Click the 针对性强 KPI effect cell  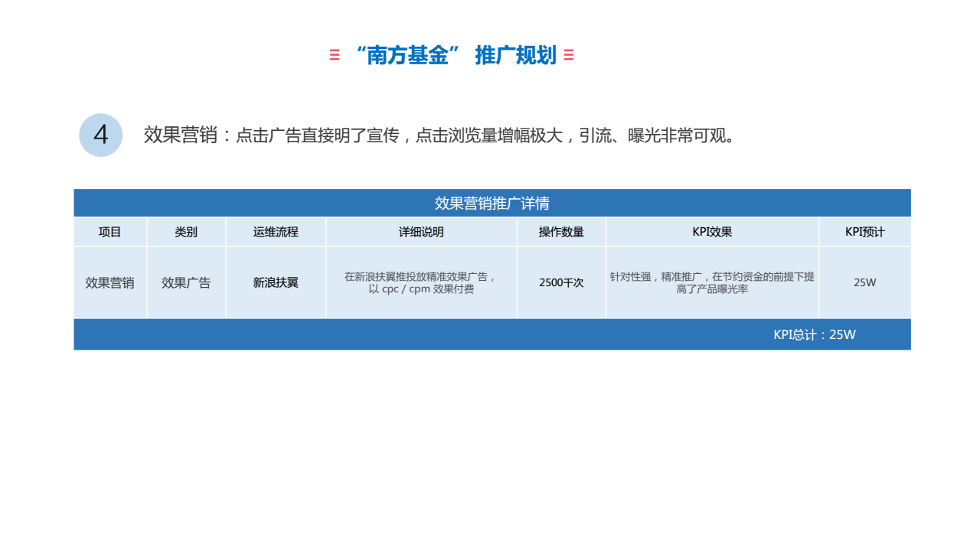[712, 282]
